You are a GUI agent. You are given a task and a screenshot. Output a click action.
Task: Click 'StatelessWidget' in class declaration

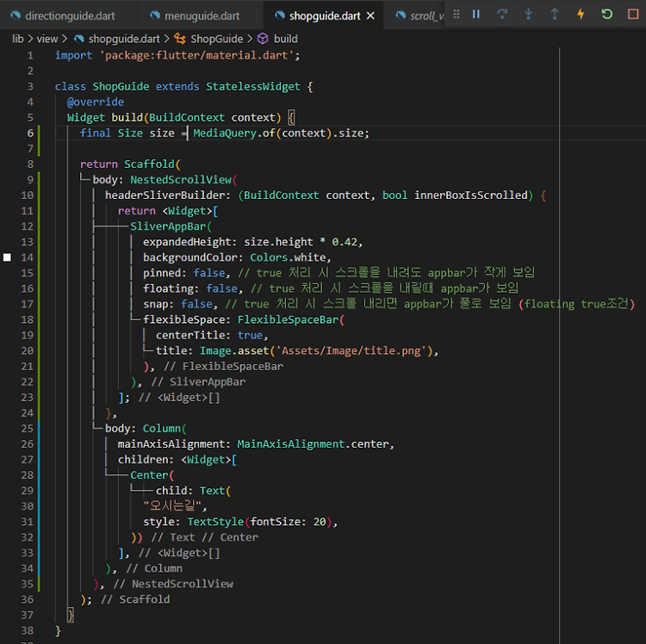(253, 86)
